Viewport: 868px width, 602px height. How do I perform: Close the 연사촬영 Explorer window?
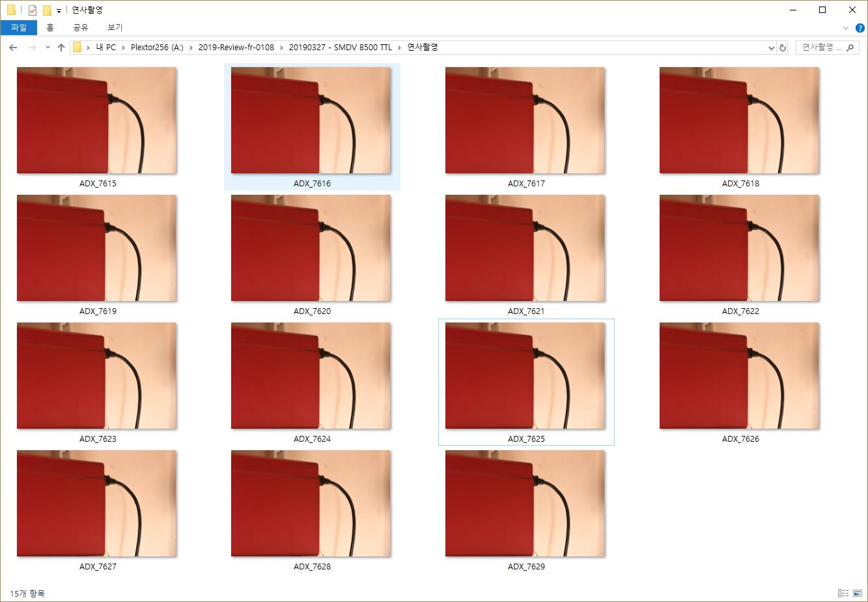[x=852, y=10]
